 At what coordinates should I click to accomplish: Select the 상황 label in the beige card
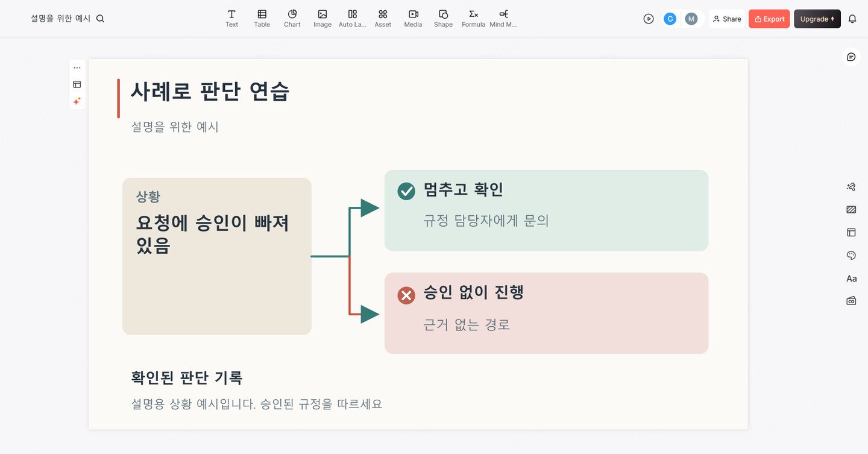(148, 197)
